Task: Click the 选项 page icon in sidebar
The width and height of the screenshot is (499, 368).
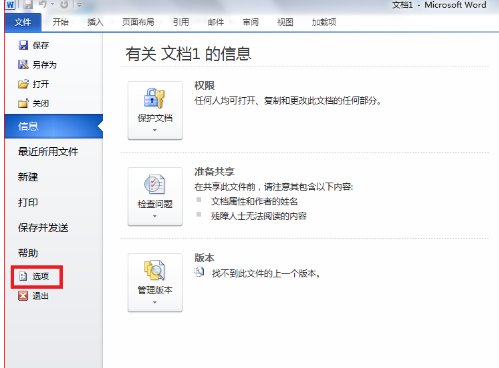Action: 23,276
